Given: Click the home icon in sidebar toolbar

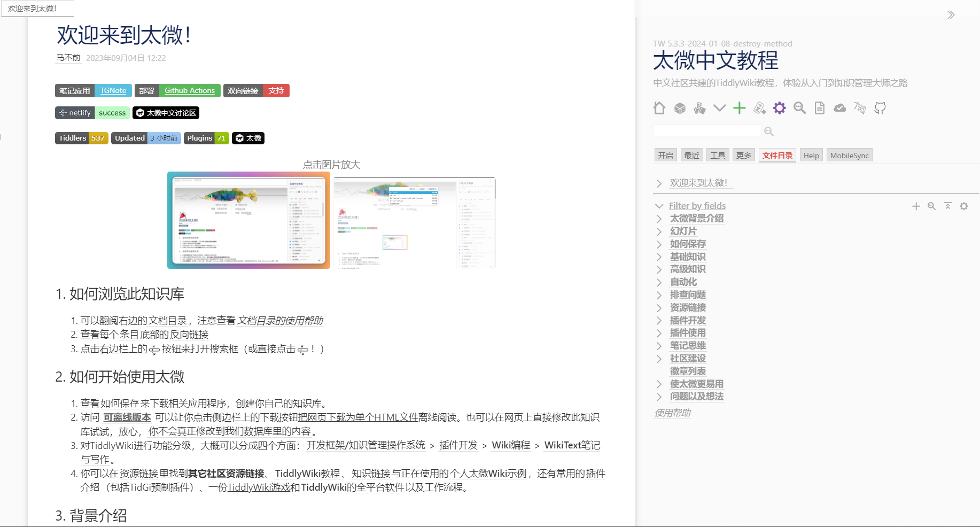Looking at the screenshot, I should click(x=659, y=108).
